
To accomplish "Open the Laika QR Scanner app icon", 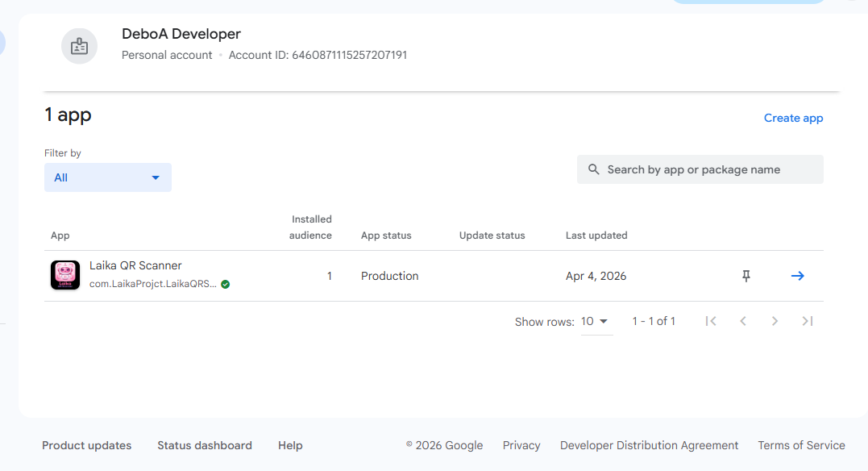I will point(65,275).
